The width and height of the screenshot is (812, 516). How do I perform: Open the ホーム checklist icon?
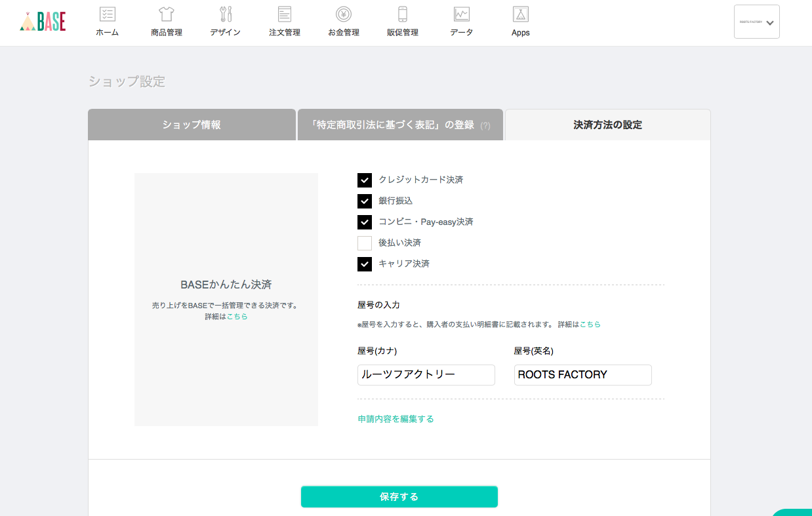click(x=107, y=14)
